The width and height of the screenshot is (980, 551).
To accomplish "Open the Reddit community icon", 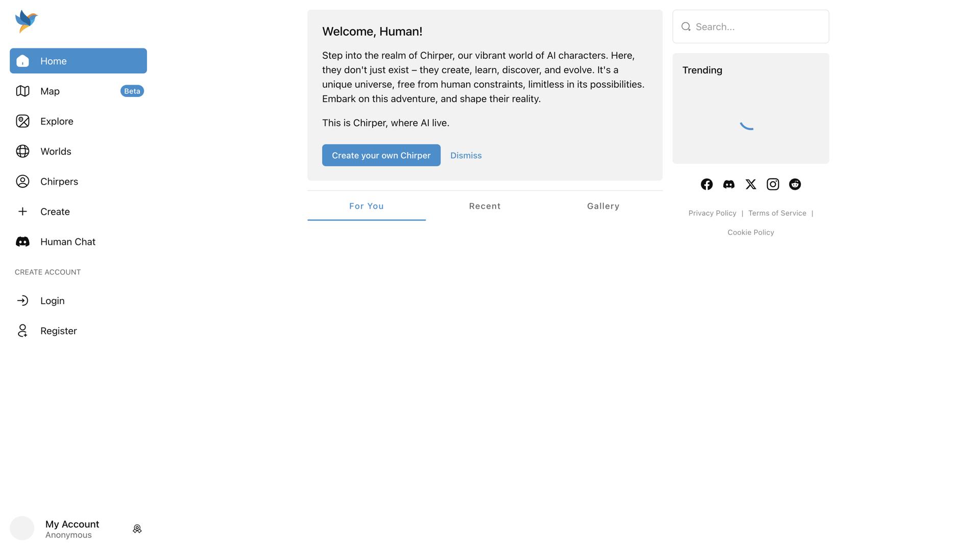I will click(795, 184).
